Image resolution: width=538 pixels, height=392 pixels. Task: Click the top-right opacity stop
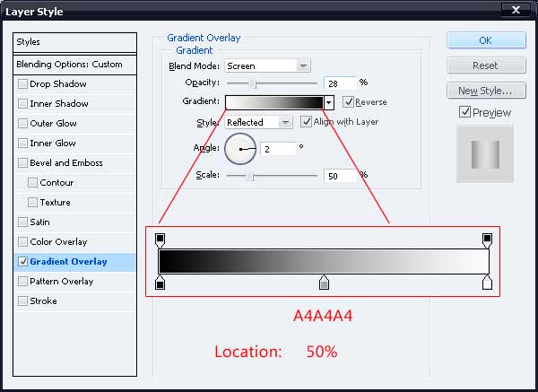487,239
